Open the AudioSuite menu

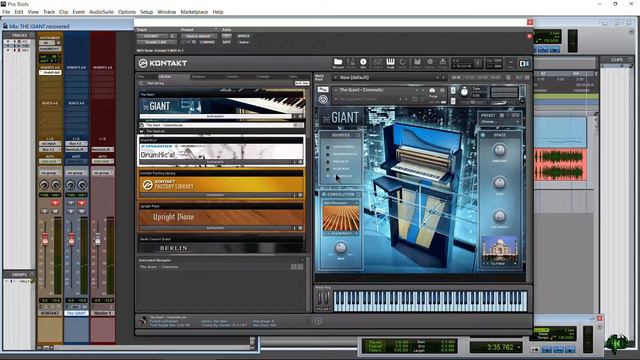point(101,12)
